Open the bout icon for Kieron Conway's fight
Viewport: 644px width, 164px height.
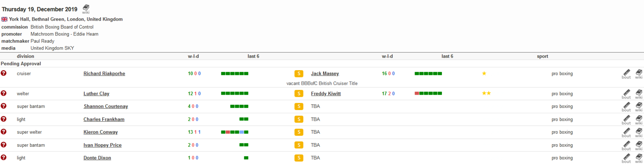tap(626, 133)
